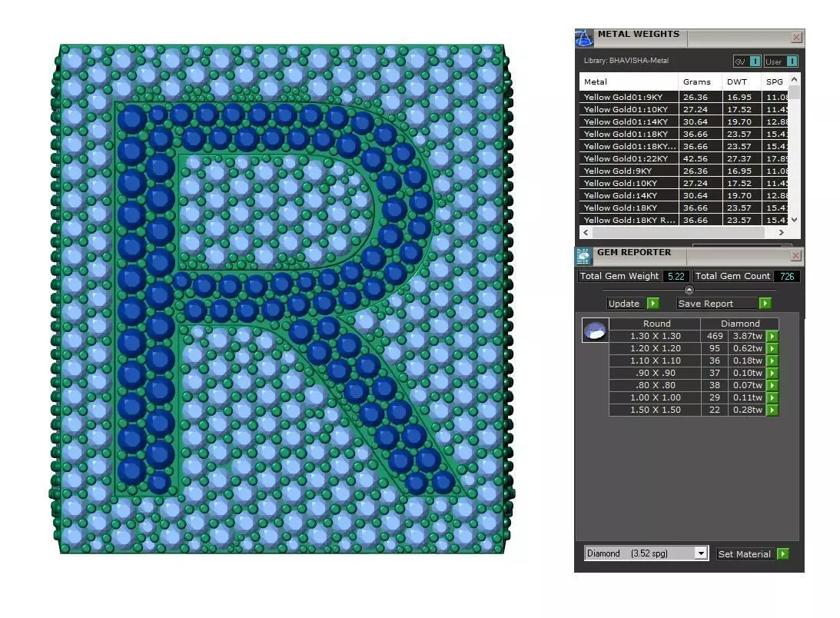Click the Diamond column header
Screen dimensions: 840x618
[x=740, y=324]
